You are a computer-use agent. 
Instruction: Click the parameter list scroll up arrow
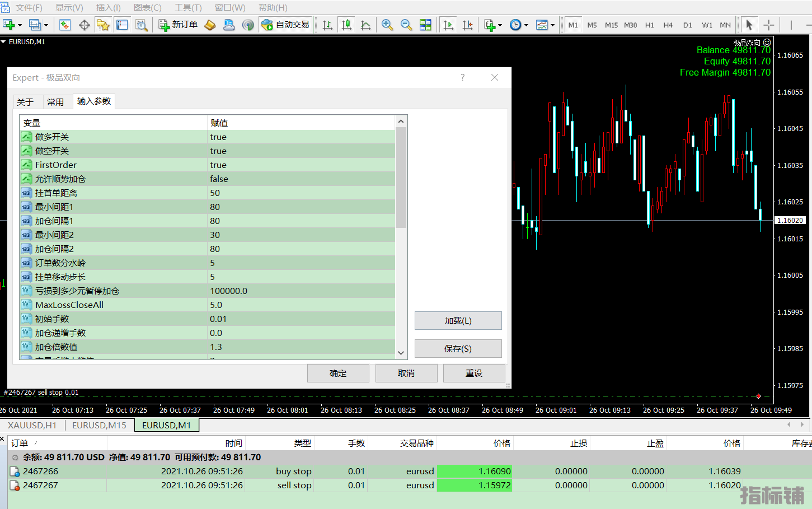pyautogui.click(x=401, y=122)
